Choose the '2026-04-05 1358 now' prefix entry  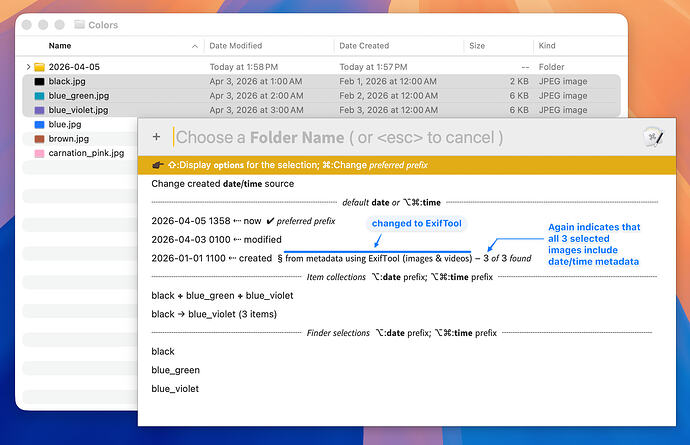click(x=243, y=221)
